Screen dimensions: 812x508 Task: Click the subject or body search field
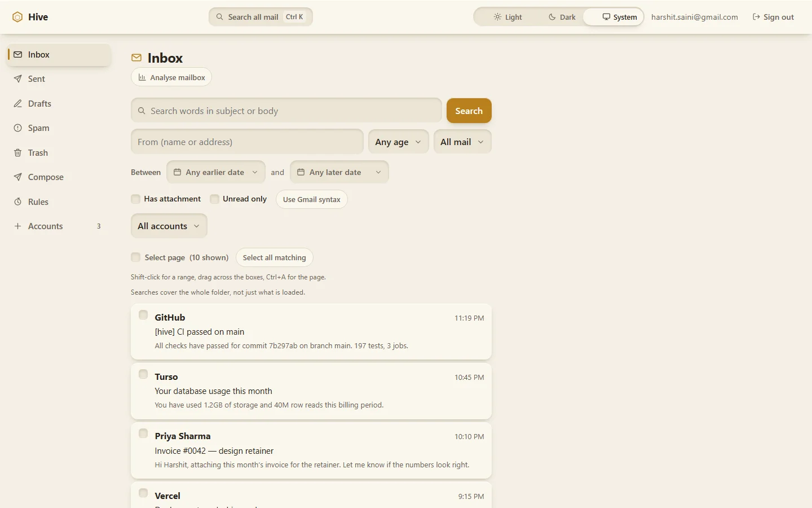click(286, 111)
